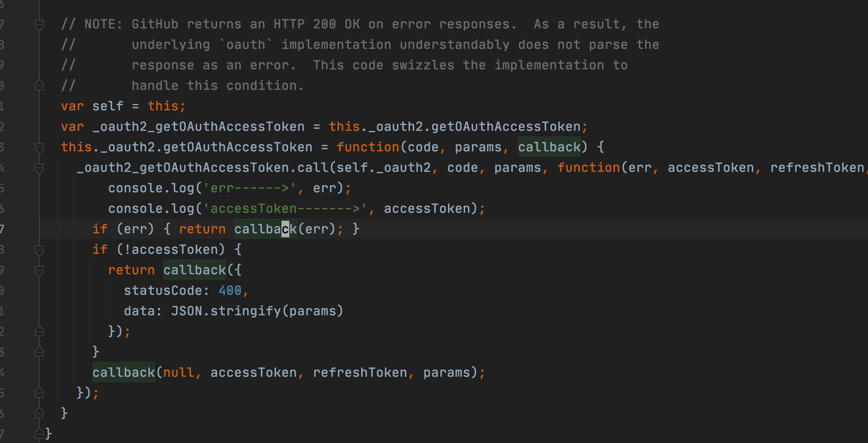Viewport: 868px width, 443px height.
Task: Click 'callback' parameter in the function(code, params, callback) signature
Action: (x=549, y=147)
